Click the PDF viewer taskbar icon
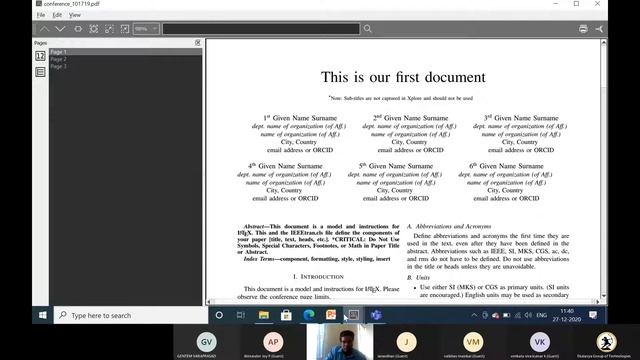640x360 pixels. pyautogui.click(x=354, y=315)
